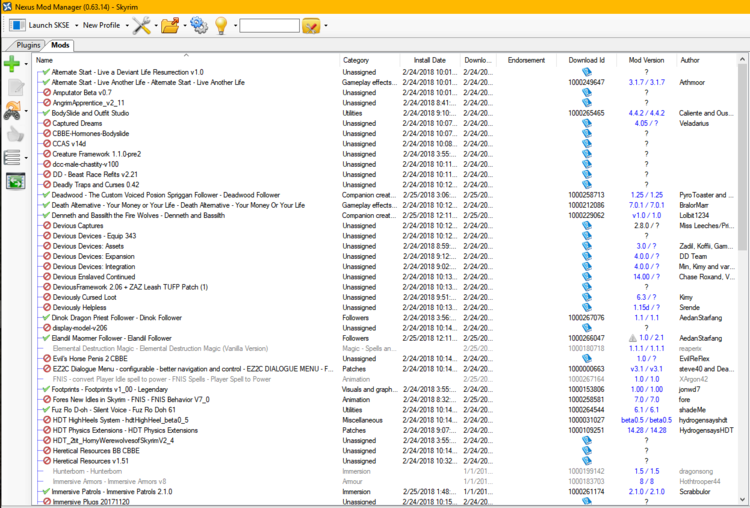Screen dimensions: 750x508
Task: Open the gears settings icon
Action: (199, 25)
